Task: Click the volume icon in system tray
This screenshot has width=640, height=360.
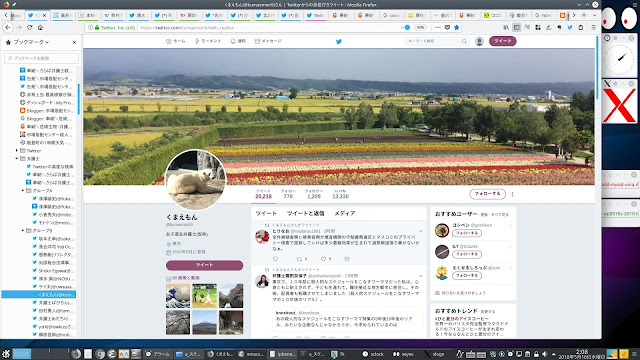Action: [544, 354]
